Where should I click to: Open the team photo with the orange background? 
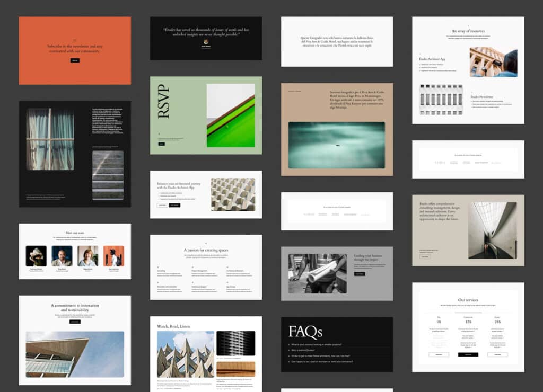[113, 256]
